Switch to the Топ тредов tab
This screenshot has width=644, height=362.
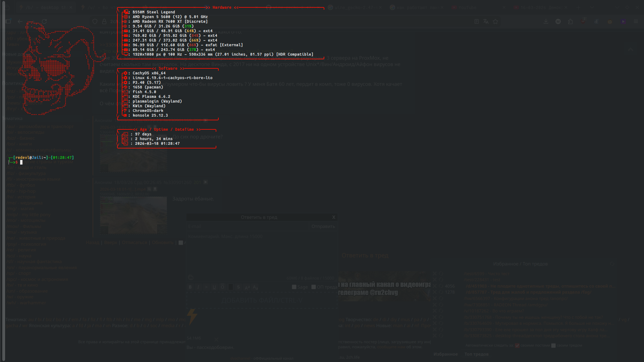[476, 354]
